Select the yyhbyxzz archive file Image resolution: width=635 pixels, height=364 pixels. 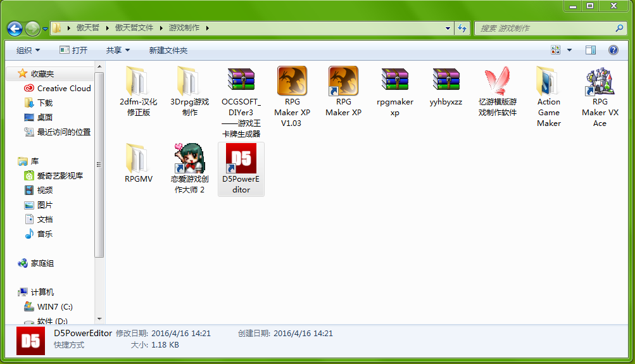tap(446, 80)
